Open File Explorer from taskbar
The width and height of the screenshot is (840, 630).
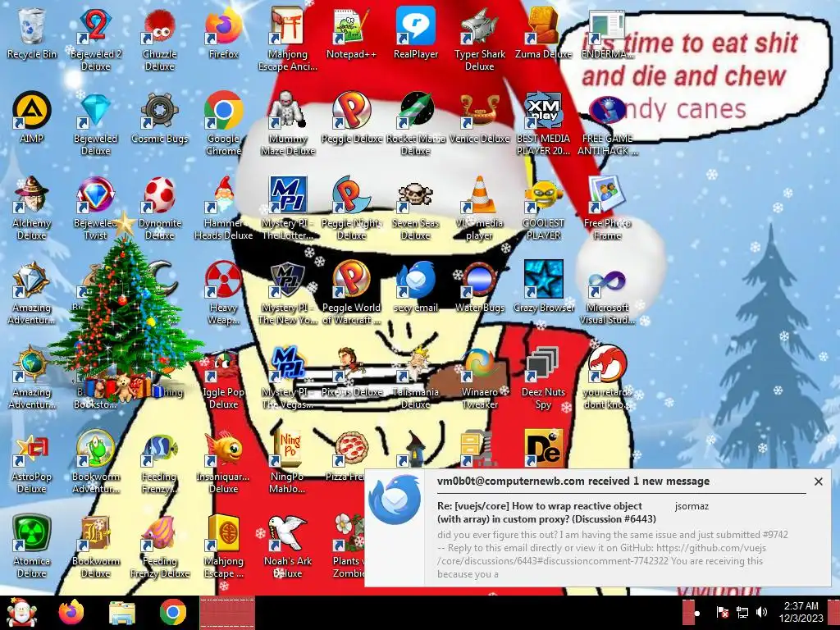click(x=122, y=612)
